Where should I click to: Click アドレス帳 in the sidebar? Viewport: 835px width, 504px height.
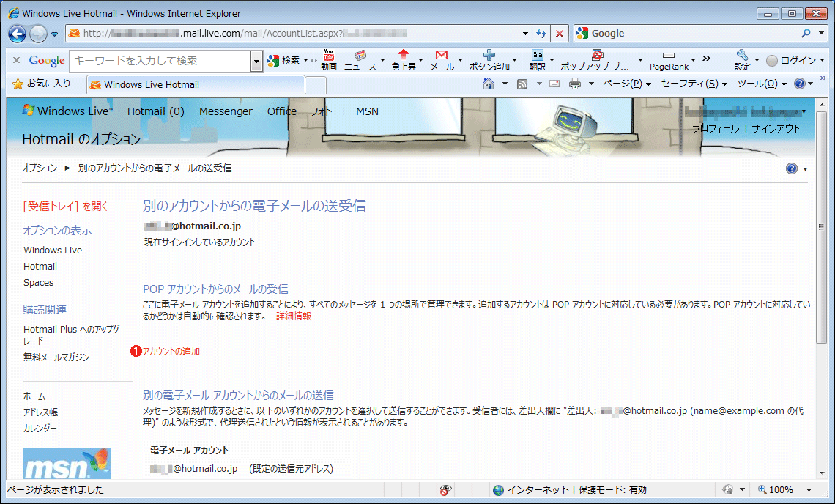point(40,412)
